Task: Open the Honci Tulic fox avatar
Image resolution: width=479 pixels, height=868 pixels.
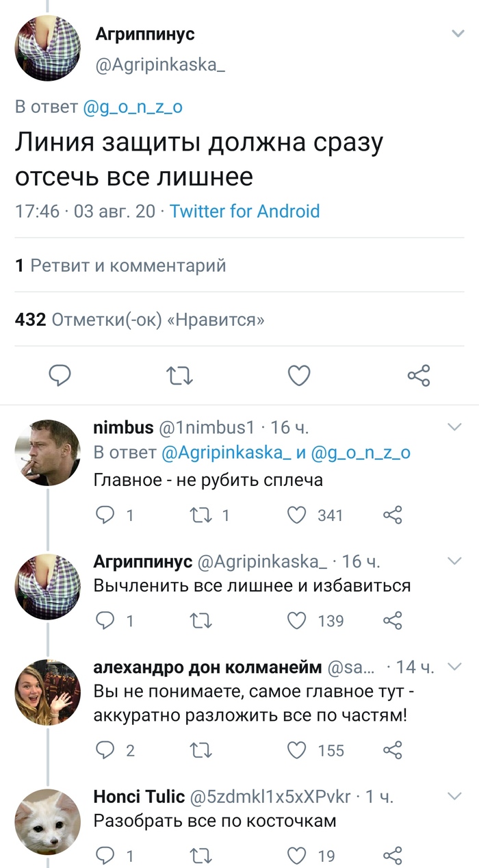Action: coord(48,821)
